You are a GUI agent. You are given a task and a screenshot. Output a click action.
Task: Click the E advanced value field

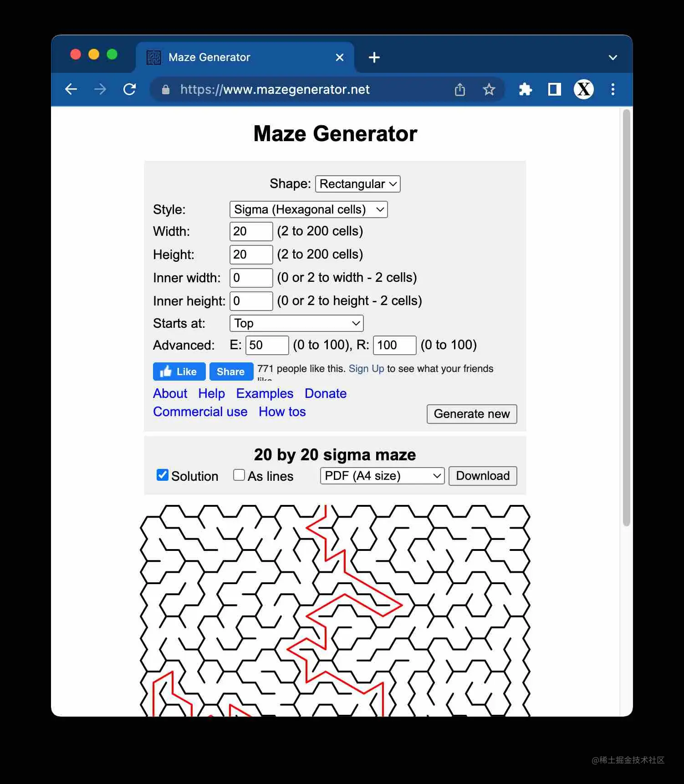pos(267,345)
